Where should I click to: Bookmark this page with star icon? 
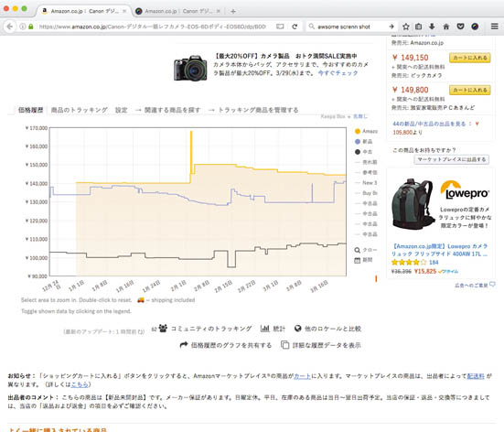click(405, 27)
